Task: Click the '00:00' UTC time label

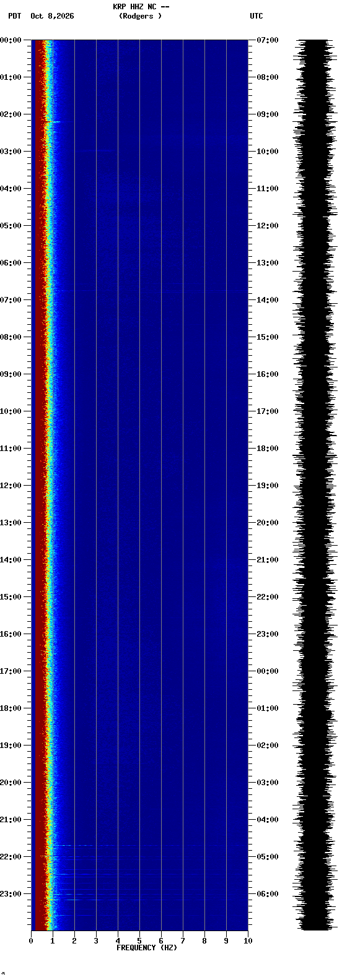Action: pyautogui.click(x=268, y=671)
